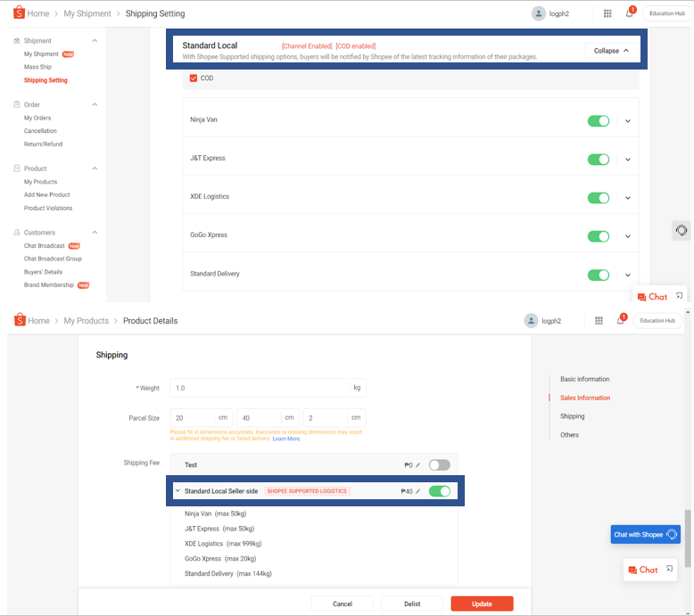This screenshot has height=616, width=694.
Task: Open Education Hub in Product Details header
Action: coord(657,321)
